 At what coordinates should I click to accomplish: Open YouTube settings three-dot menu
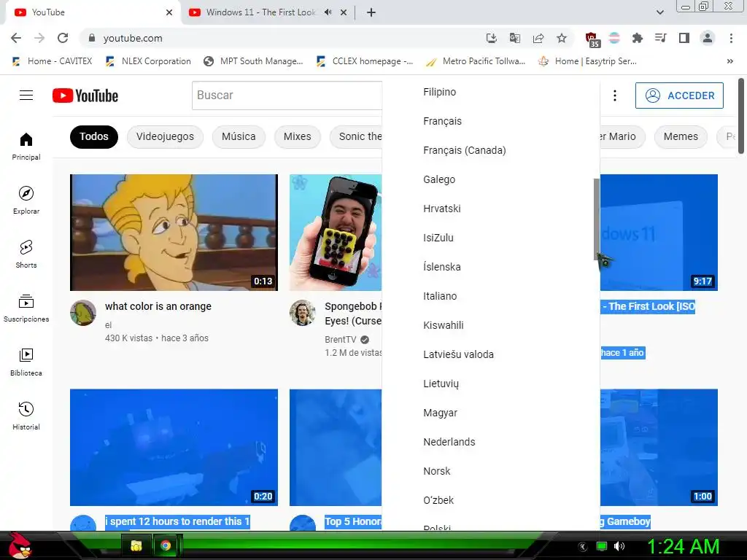614,96
